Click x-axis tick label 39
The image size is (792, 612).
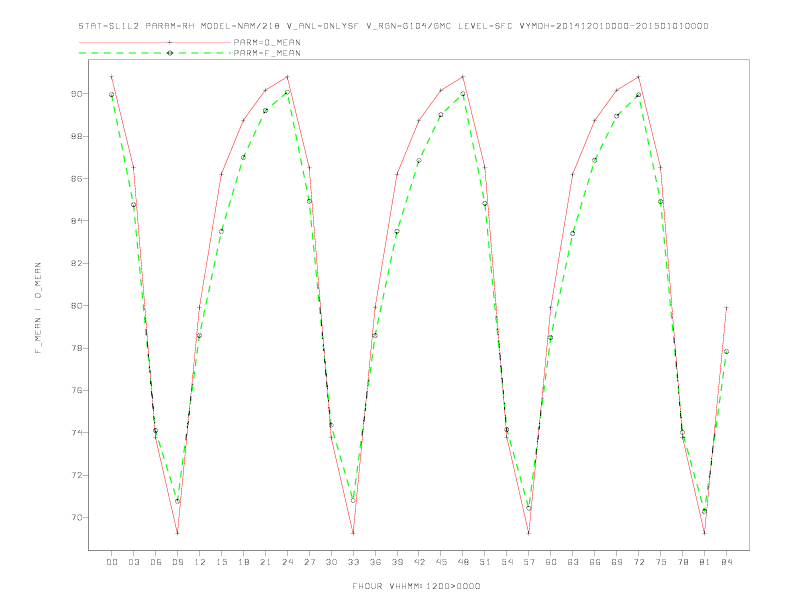pos(397,562)
